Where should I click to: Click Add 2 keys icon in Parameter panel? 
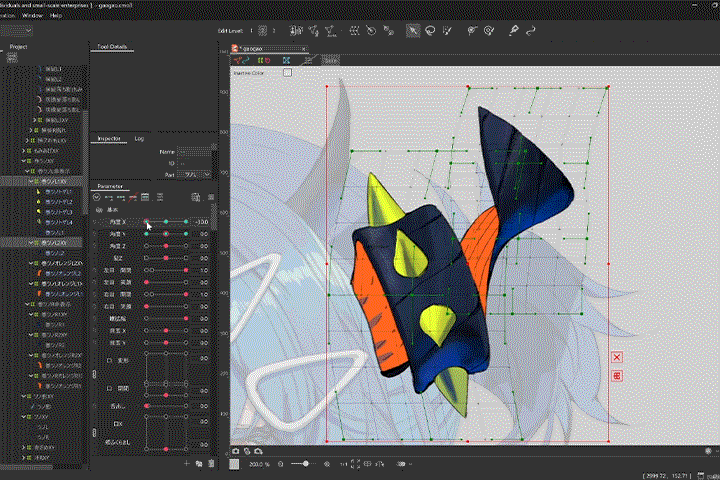click(109, 198)
